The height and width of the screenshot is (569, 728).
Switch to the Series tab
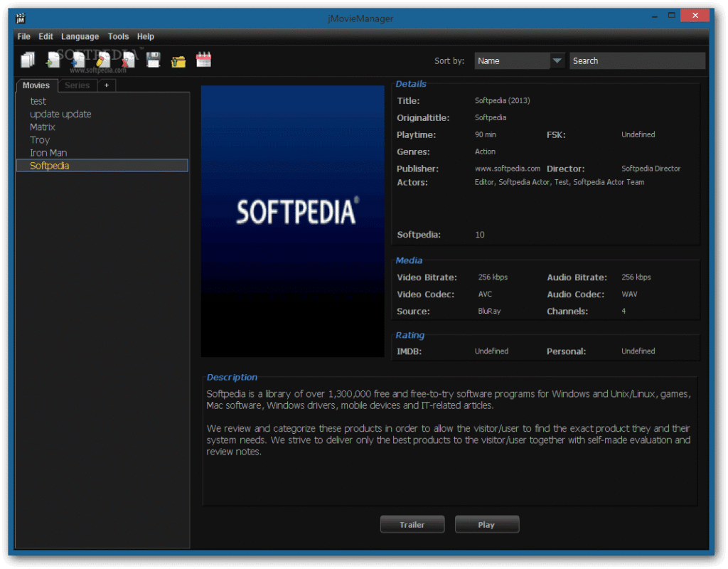coord(77,85)
